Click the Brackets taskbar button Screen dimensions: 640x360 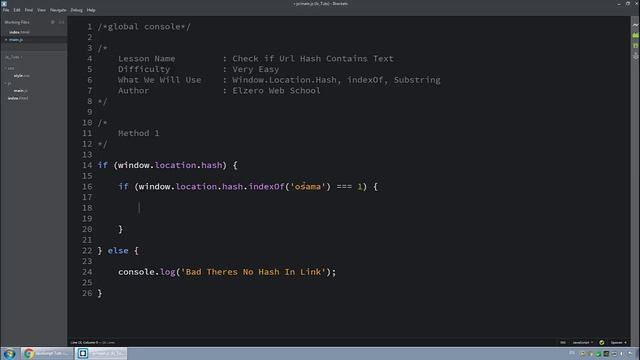click(x=100, y=353)
